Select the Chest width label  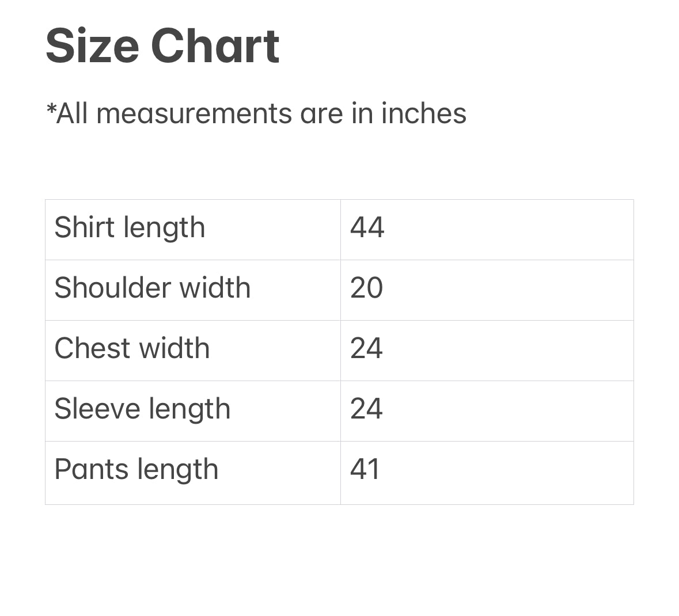(x=132, y=348)
